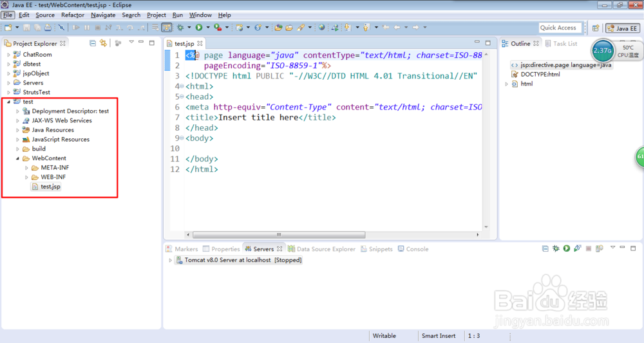Click Start the server green icon in Servers
644x343 pixels.
click(566, 248)
